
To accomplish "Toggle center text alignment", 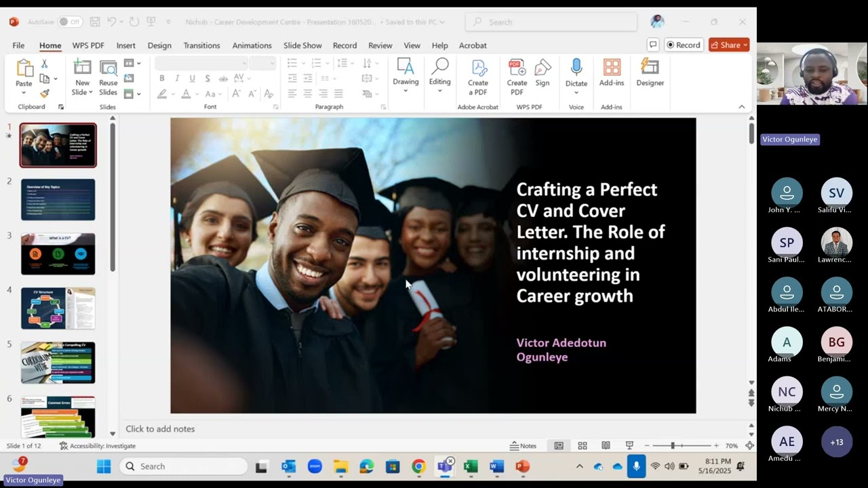I will click(x=307, y=94).
